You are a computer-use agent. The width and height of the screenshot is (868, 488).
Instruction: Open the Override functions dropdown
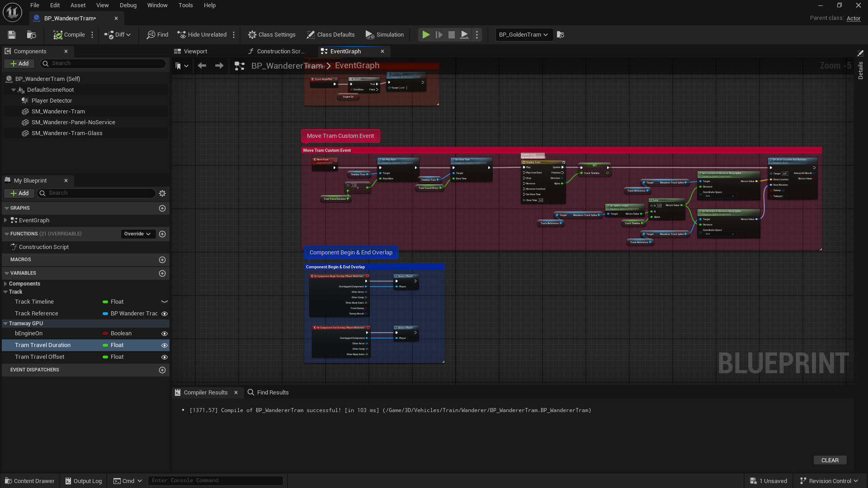[138, 234]
